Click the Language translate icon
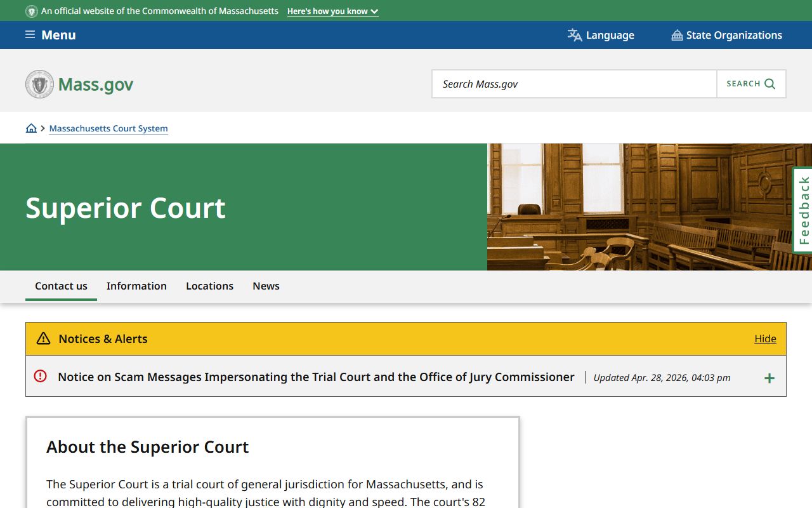Image resolution: width=812 pixels, height=508 pixels. [x=575, y=35]
